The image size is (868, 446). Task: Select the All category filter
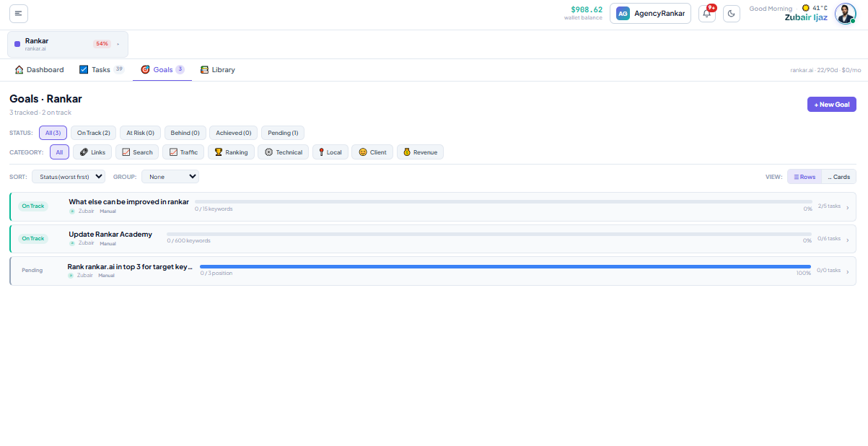click(59, 152)
